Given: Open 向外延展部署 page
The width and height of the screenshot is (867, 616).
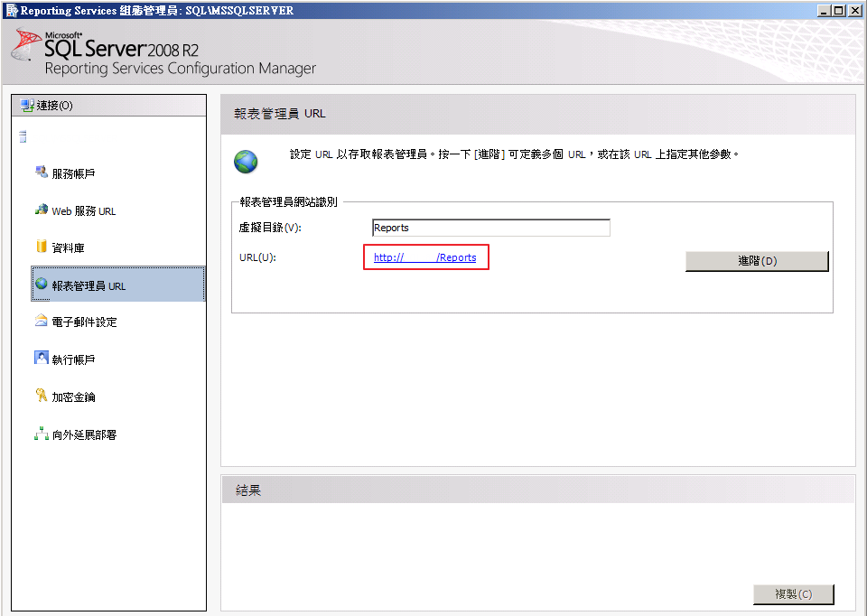Looking at the screenshot, I should point(84,435).
